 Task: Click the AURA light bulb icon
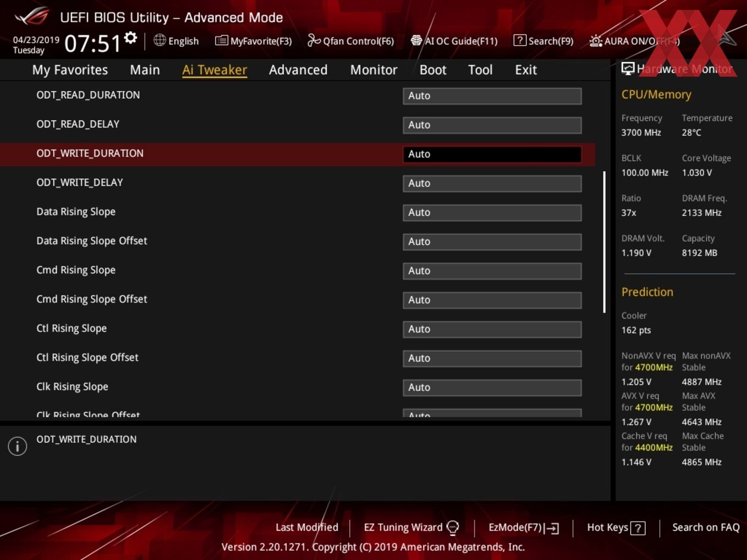coord(595,41)
